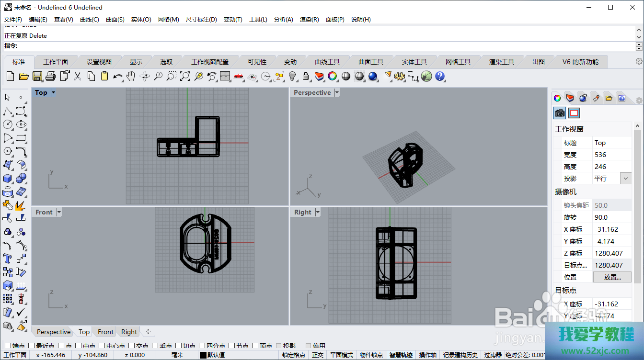Expand the 投影 projection dropdown
The width and height of the screenshot is (644, 360).
click(x=626, y=179)
